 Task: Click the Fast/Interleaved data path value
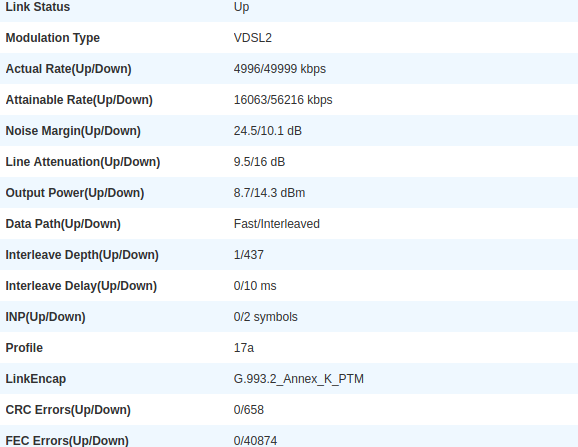(276, 224)
